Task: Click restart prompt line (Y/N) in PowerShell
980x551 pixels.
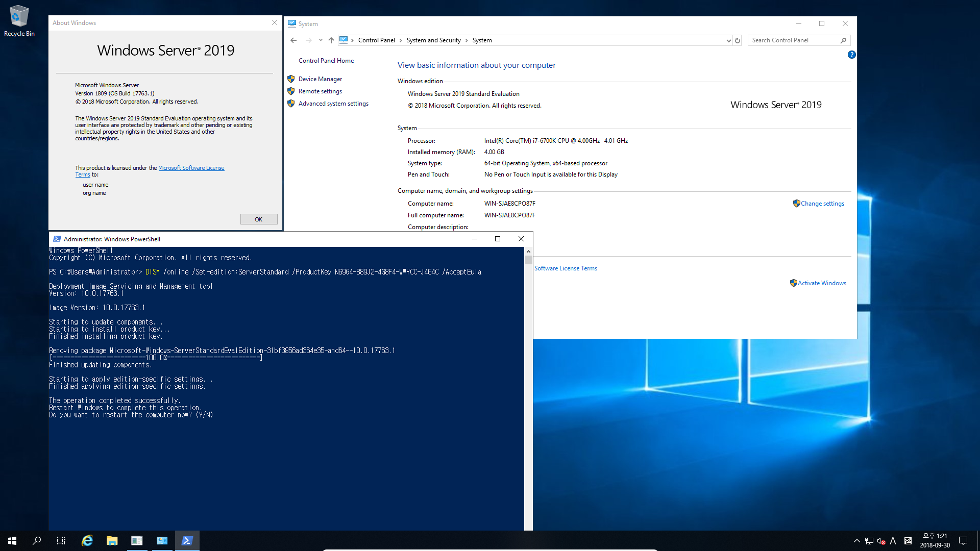Action: (x=131, y=415)
